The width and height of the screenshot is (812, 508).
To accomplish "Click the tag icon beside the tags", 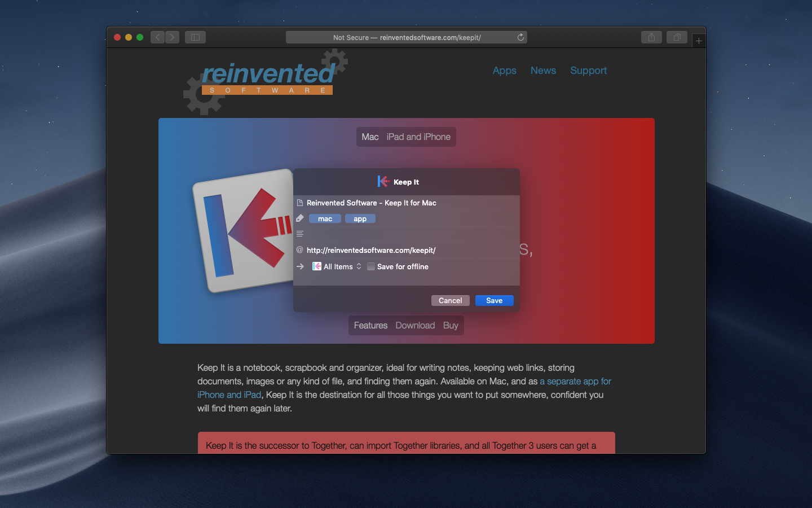I will coord(300,218).
